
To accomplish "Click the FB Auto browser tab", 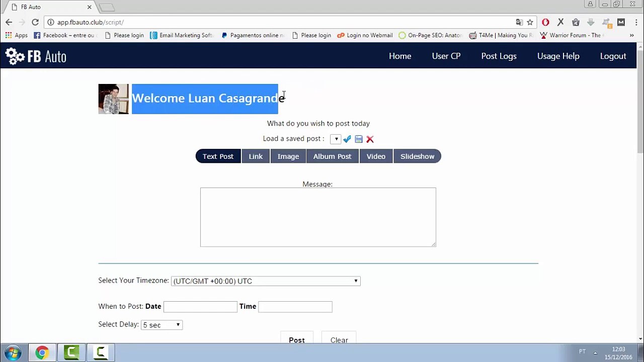I will pyautogui.click(x=50, y=7).
